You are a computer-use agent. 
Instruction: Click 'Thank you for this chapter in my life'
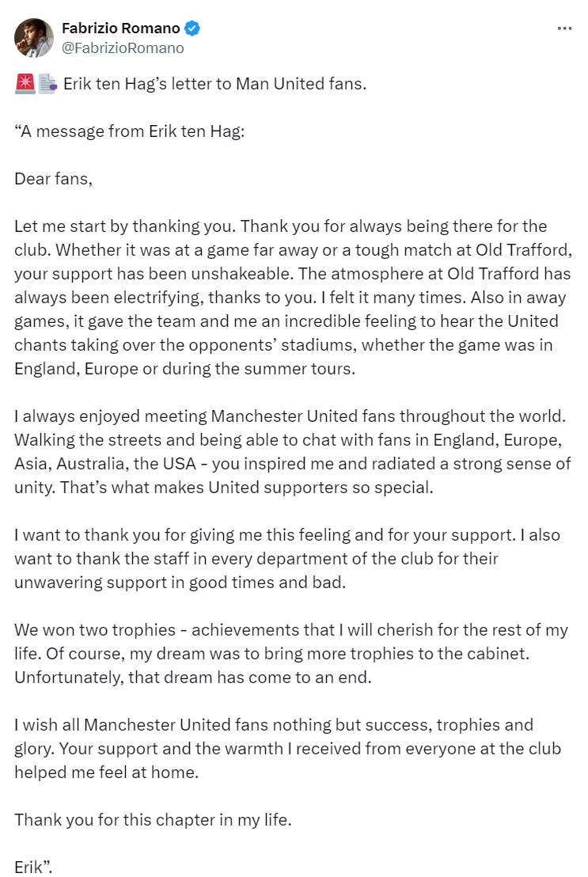(x=152, y=820)
